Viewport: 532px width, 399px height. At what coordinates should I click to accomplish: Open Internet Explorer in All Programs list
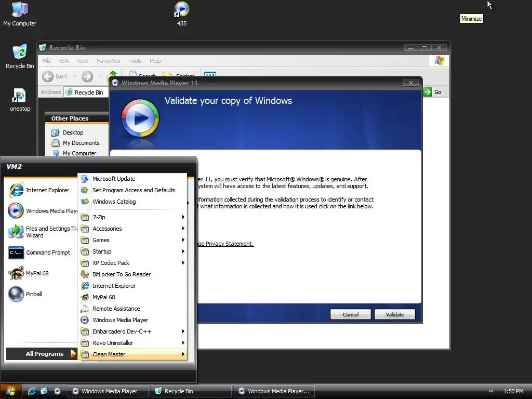coord(132,286)
